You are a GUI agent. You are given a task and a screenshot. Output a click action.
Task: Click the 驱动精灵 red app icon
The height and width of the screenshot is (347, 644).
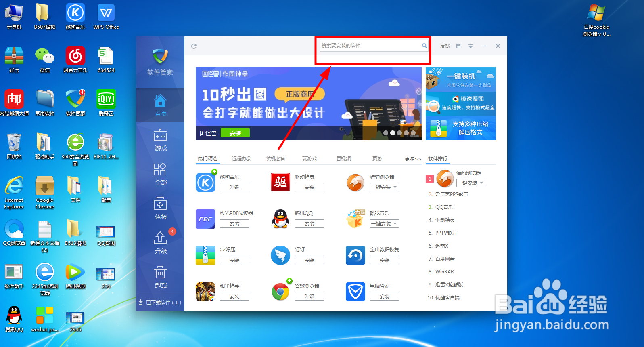click(x=280, y=182)
